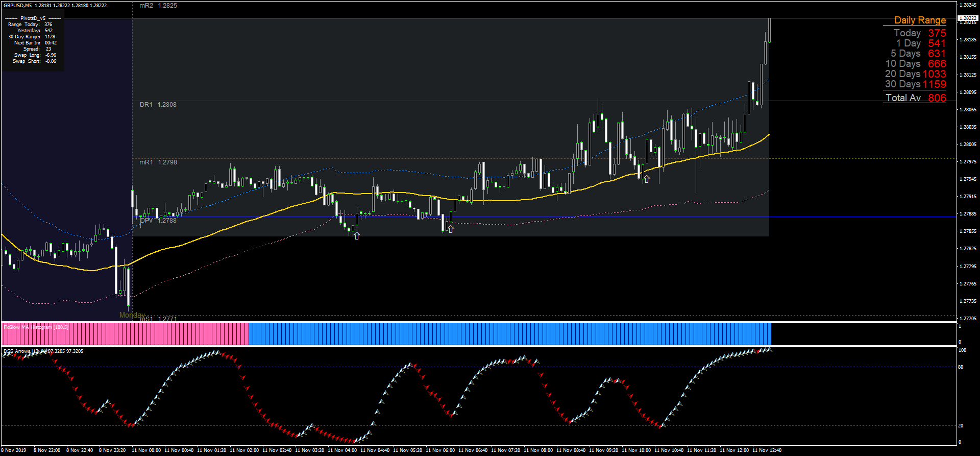Click the buy arrow near the 06:10 candle low
The image size is (980, 456).
(x=451, y=229)
